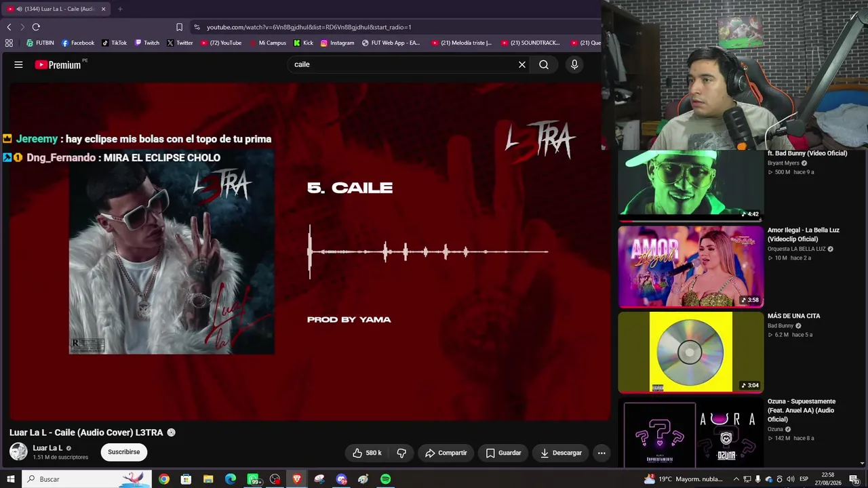This screenshot has width=868, height=488.
Task: Click the taskbar Buscar search box
Action: [87, 479]
